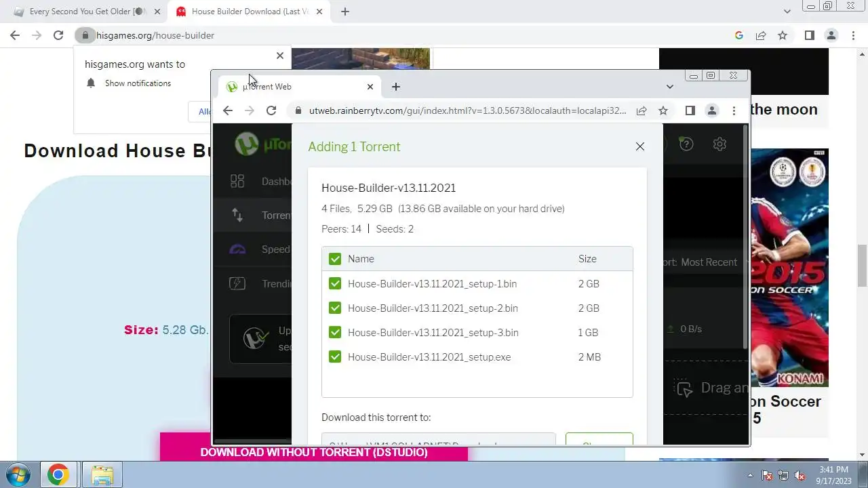
Task: Open the Pro Evolution Soccer 2015 thumbnail
Action: (789, 268)
